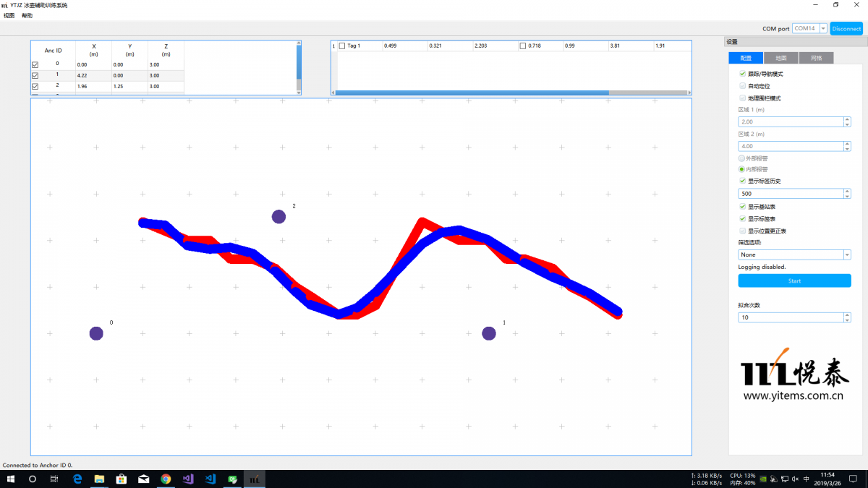Click the tag table horizontal scrollbar
The width and height of the screenshot is (868, 488).
(x=472, y=93)
